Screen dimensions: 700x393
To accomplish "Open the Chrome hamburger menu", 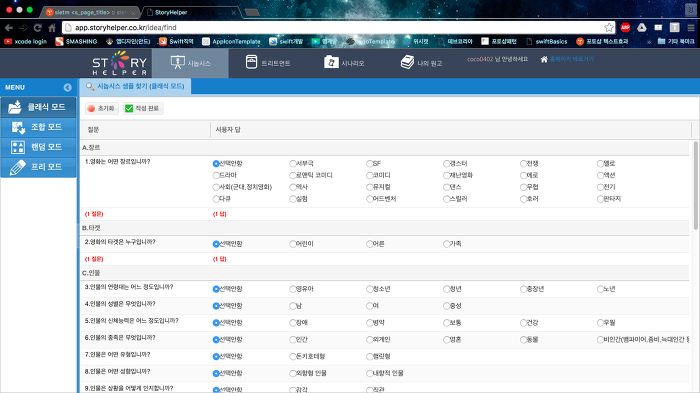I will pyautogui.click(x=691, y=28).
